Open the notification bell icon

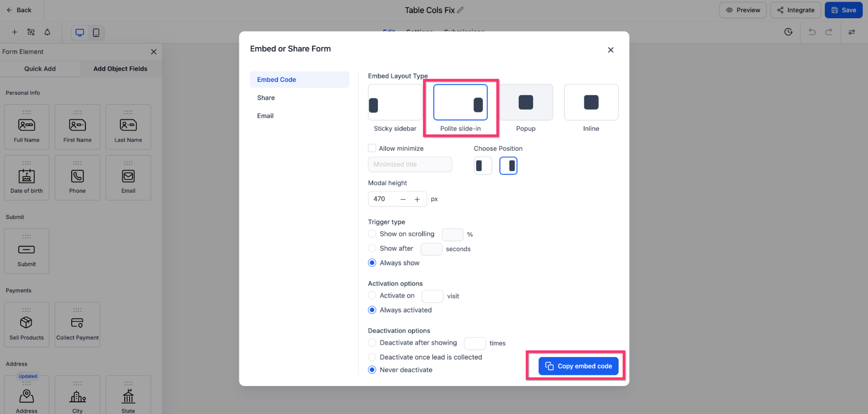[47, 32]
